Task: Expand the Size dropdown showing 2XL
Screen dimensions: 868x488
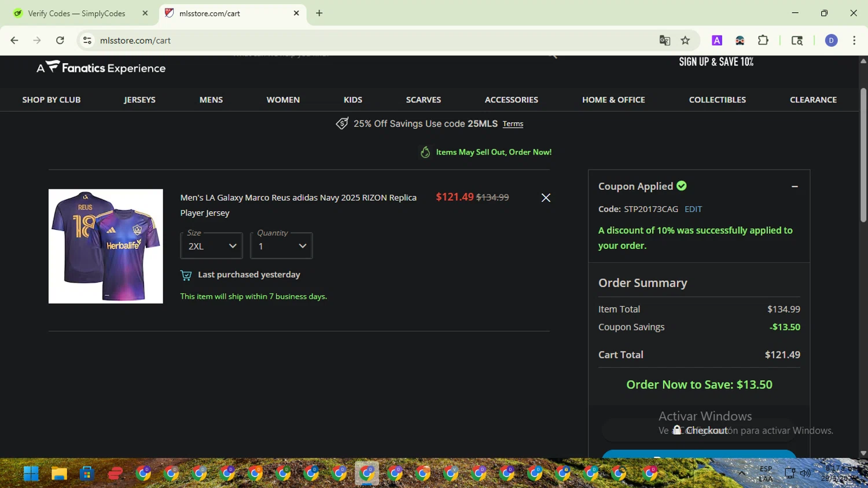Action: tap(211, 246)
